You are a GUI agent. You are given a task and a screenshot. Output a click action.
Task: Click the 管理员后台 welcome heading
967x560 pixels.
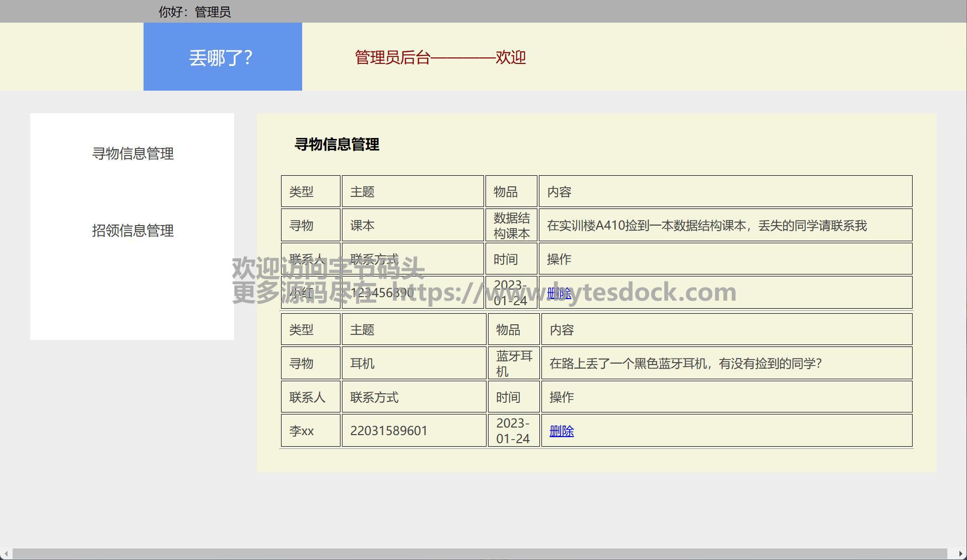(x=440, y=57)
